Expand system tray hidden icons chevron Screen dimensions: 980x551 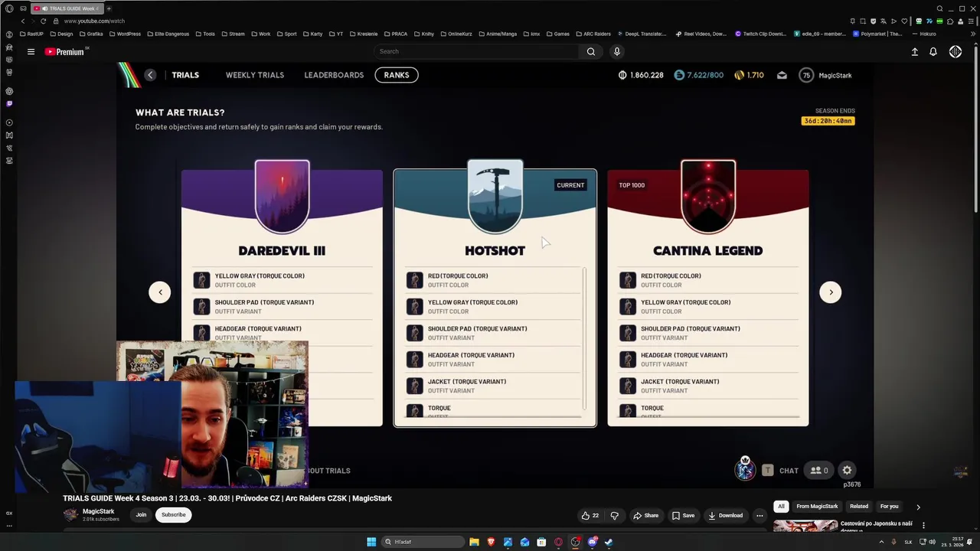point(880,542)
